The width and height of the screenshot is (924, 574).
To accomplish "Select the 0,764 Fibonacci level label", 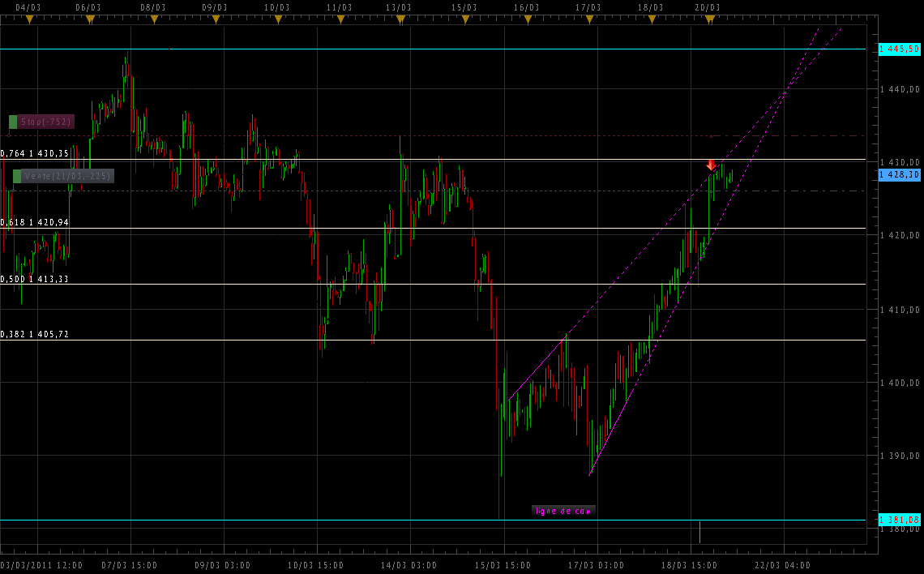I will pos(35,153).
